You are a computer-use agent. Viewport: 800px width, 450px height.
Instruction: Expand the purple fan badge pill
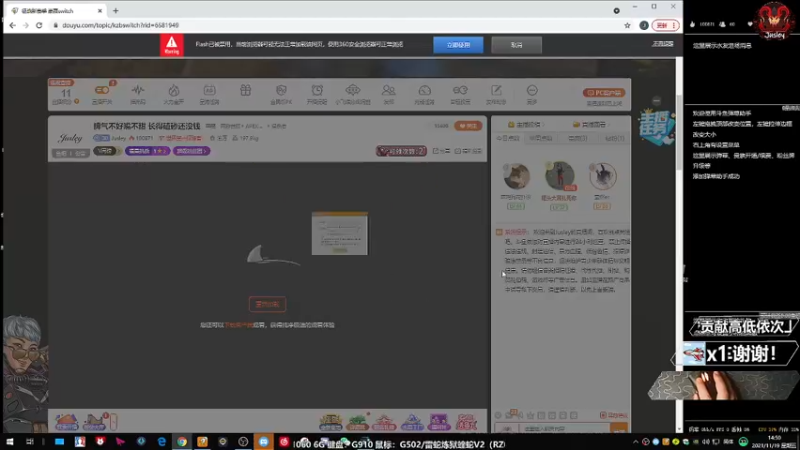tap(147, 151)
